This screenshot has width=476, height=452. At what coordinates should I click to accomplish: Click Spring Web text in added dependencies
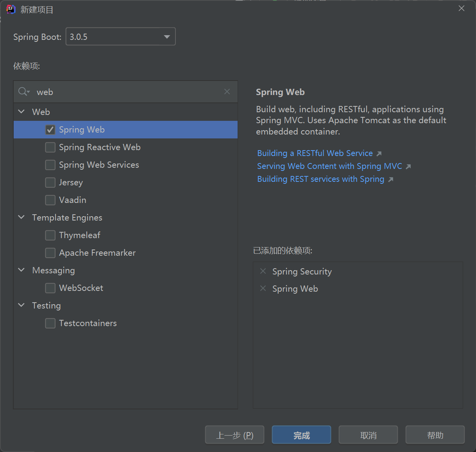coord(295,289)
